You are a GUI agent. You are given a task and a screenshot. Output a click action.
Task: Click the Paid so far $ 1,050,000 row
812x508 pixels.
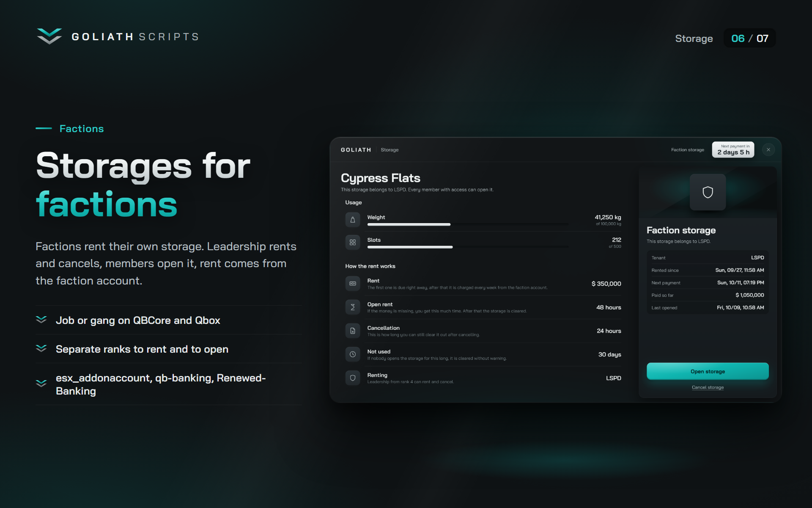coord(708,295)
